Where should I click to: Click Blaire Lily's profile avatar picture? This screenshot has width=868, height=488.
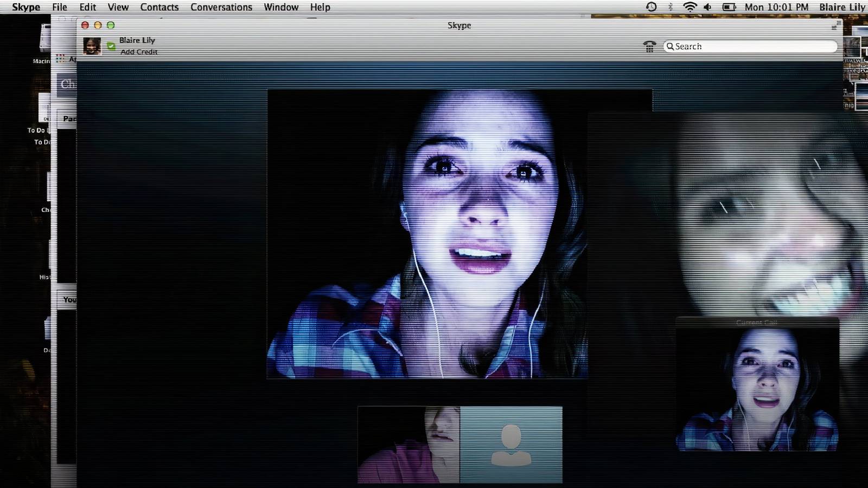pyautogui.click(x=92, y=46)
